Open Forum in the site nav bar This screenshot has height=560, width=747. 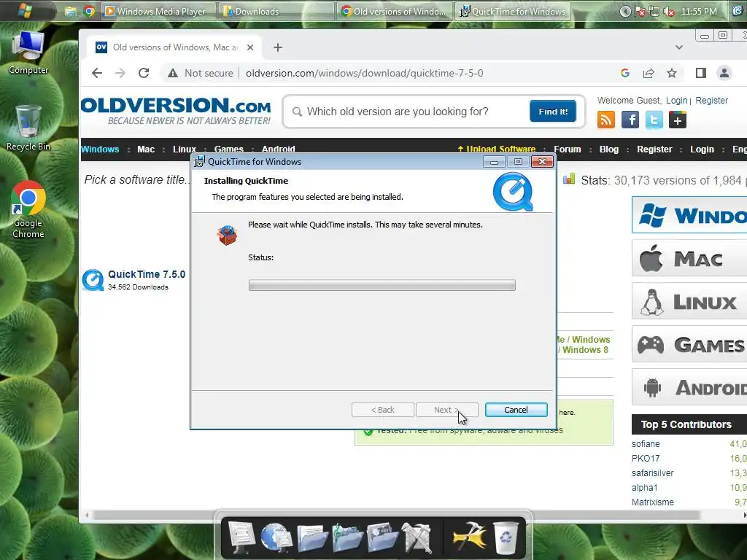[568, 149]
